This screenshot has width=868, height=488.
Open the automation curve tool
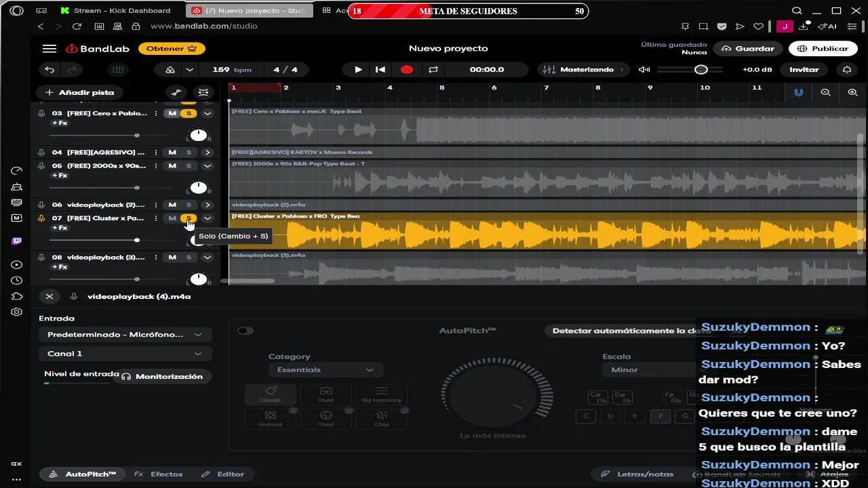(x=176, y=93)
